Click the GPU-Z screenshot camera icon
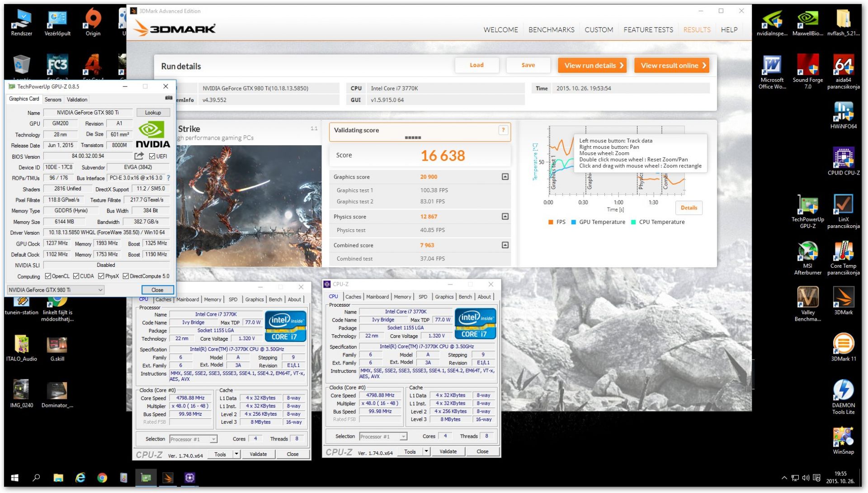868x493 pixels. 169,98
